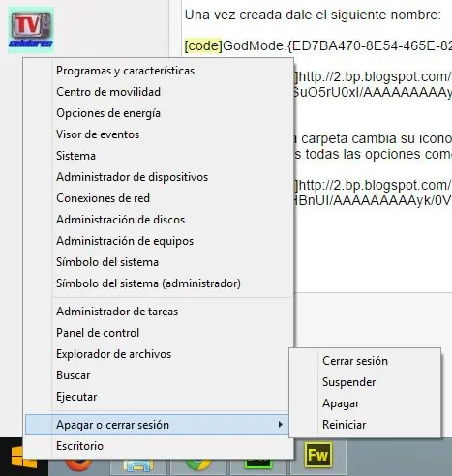Open Centro de movilidad

108,92
